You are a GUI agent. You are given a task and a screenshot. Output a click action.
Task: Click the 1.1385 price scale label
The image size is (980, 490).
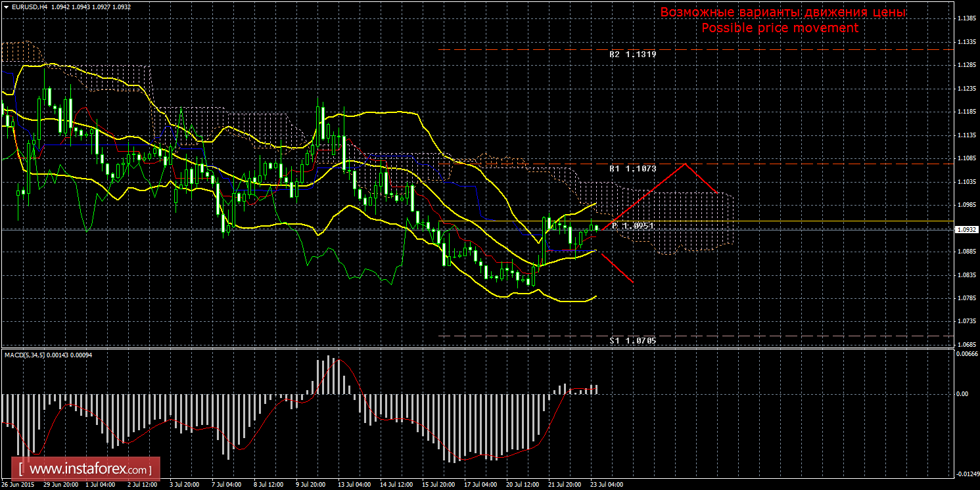coord(967,18)
